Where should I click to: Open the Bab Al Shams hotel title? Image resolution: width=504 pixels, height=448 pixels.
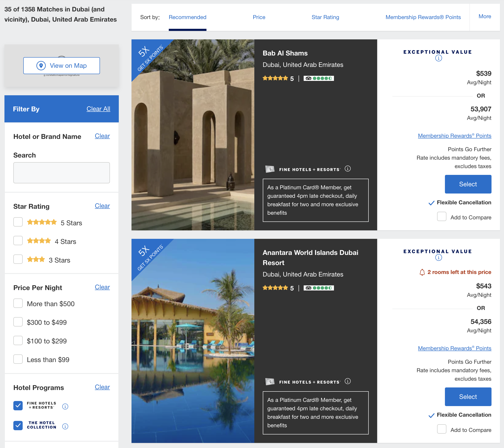[x=285, y=53]
